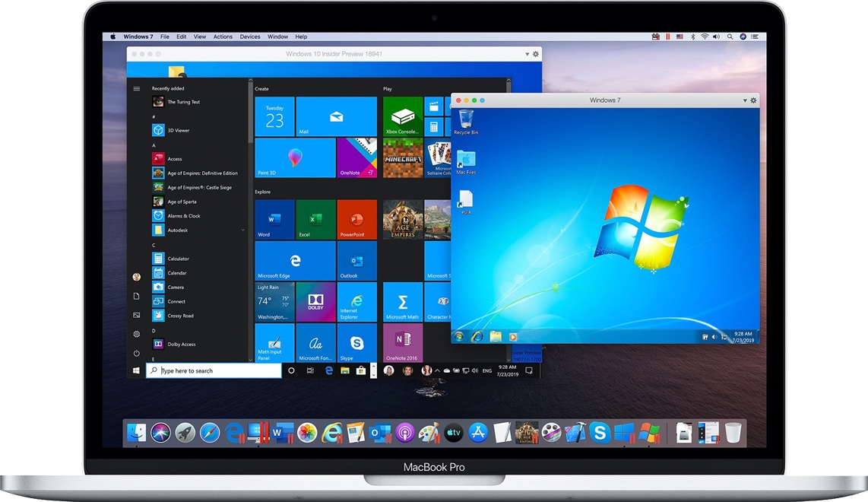The width and height of the screenshot is (868, 502).
Task: Open Microsoft Edge from the Windows 10 taskbar
Action: (x=328, y=370)
